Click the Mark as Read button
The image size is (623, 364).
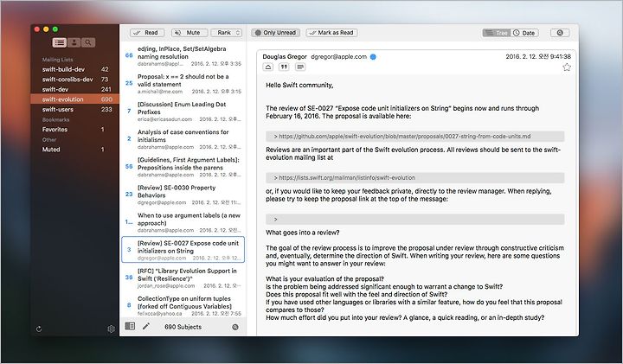coord(331,33)
